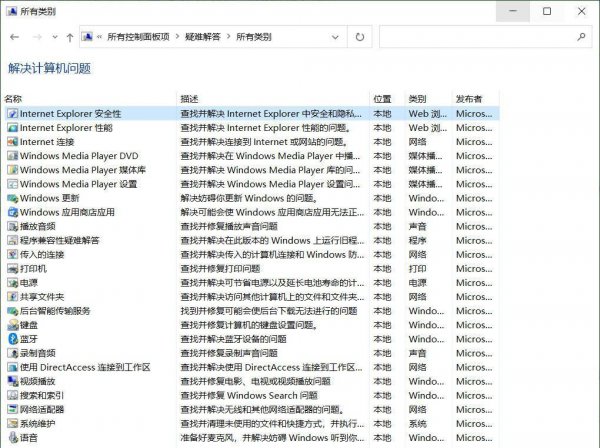Select the 播放音频 troubleshooter name

38,226
